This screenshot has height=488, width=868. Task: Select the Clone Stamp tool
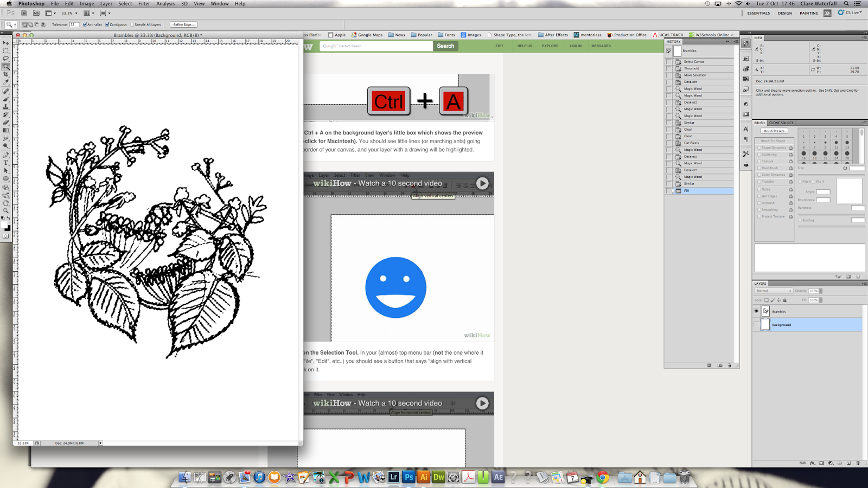tap(6, 107)
